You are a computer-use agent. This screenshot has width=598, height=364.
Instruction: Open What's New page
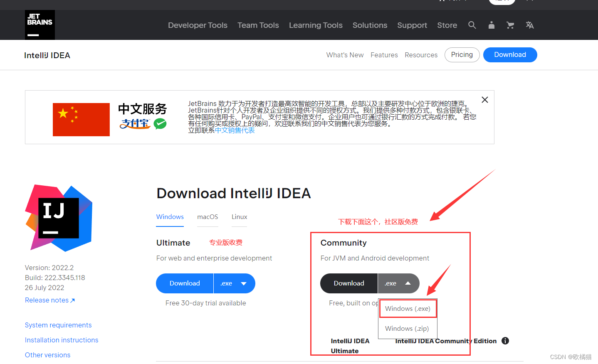(345, 55)
